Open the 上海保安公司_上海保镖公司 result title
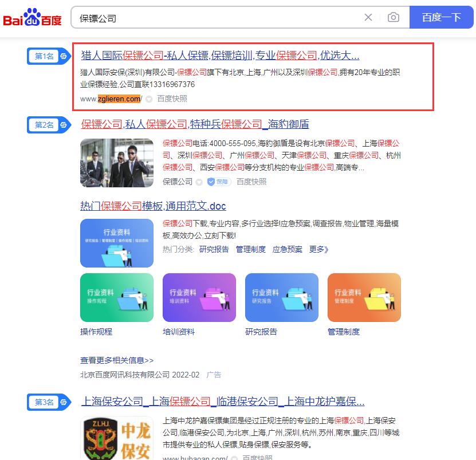This screenshot has width=476, height=460. click(223, 402)
